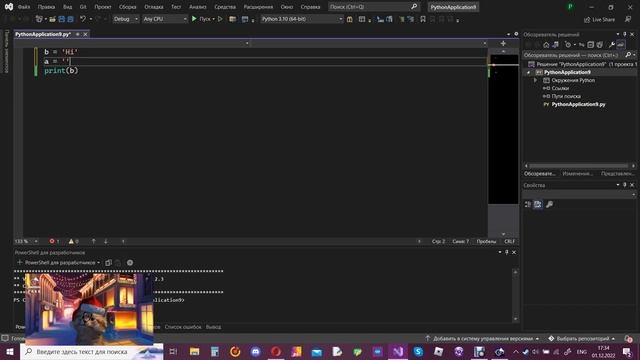Click Solution Explorer horizontal scrollbar
This screenshot has width=640, height=360.
tap(578, 166)
